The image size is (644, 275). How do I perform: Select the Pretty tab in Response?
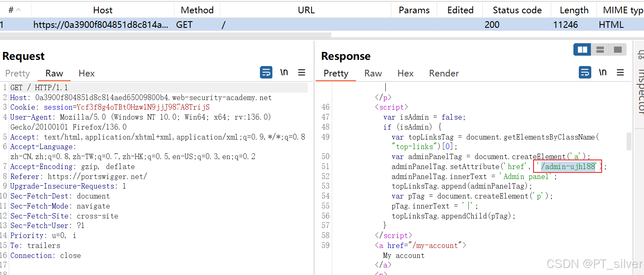coord(336,73)
